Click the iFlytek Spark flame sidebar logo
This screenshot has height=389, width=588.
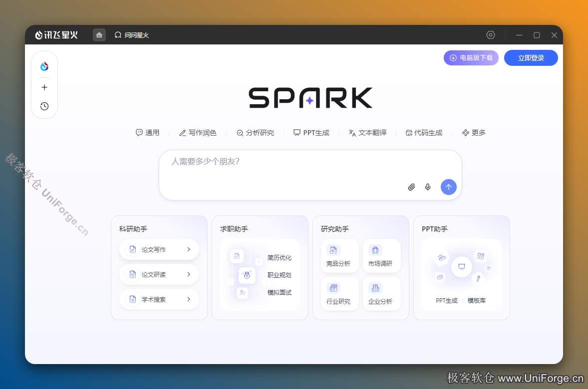tap(44, 66)
